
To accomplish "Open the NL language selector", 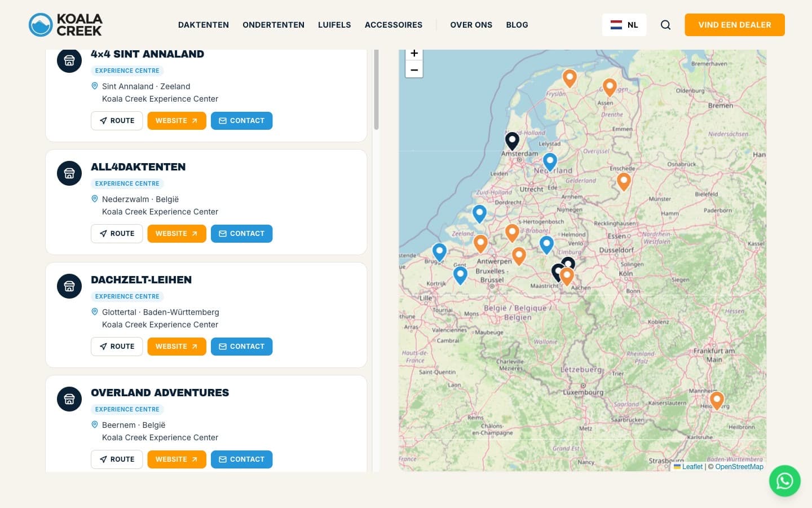I will pyautogui.click(x=624, y=25).
